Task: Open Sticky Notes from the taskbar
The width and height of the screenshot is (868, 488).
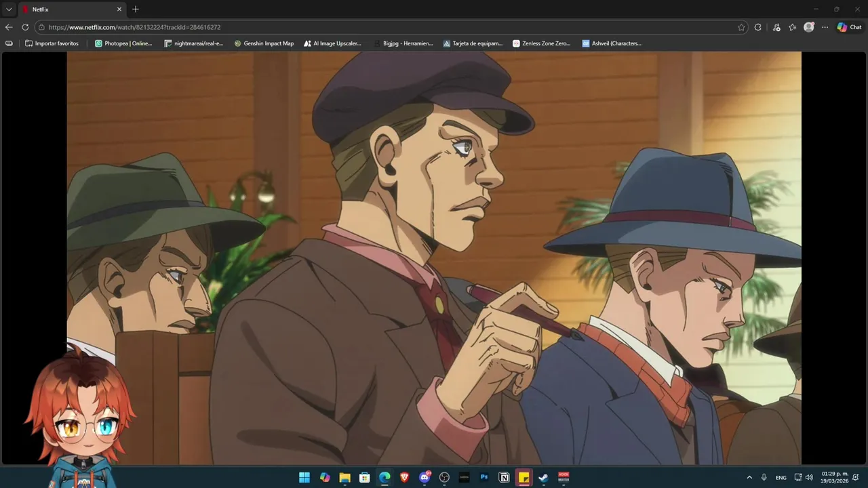Action: pyautogui.click(x=524, y=477)
